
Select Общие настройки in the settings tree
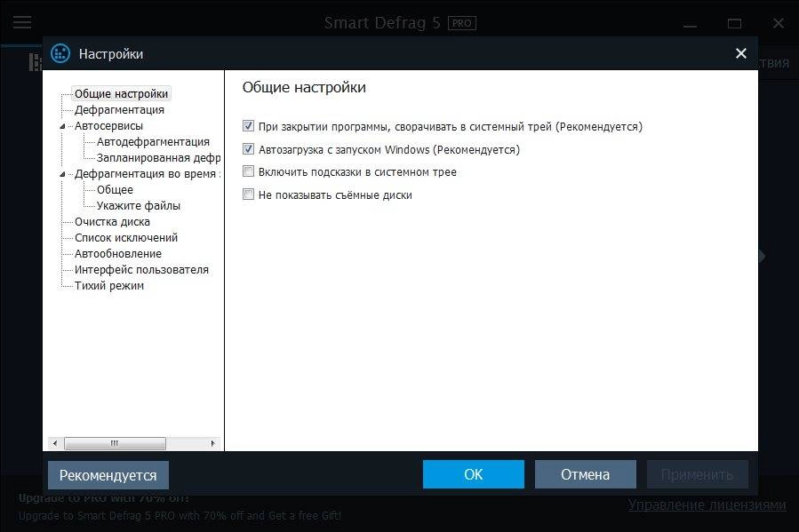(121, 93)
